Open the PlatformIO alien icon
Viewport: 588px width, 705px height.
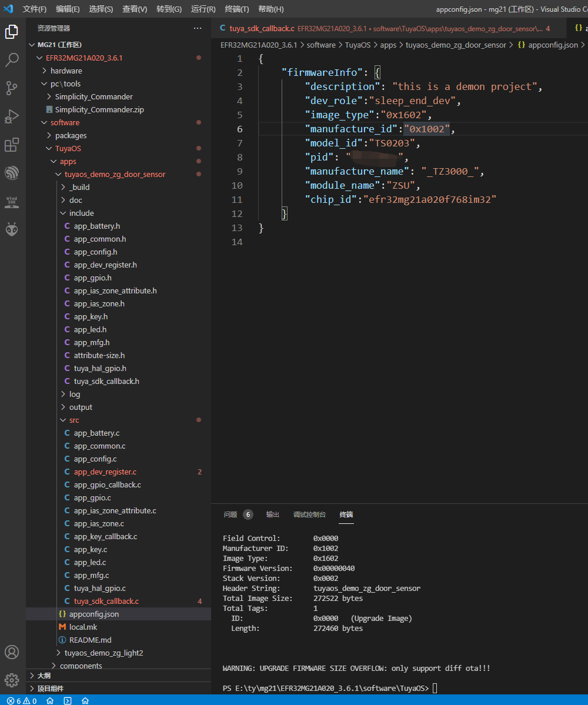(12, 229)
